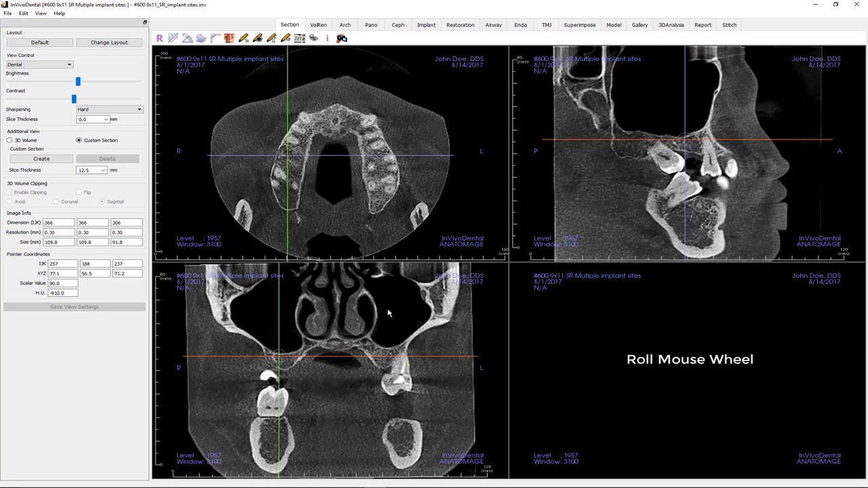The image size is (868, 488).
Task: Click the Brightness slider handle
Action: (x=78, y=81)
